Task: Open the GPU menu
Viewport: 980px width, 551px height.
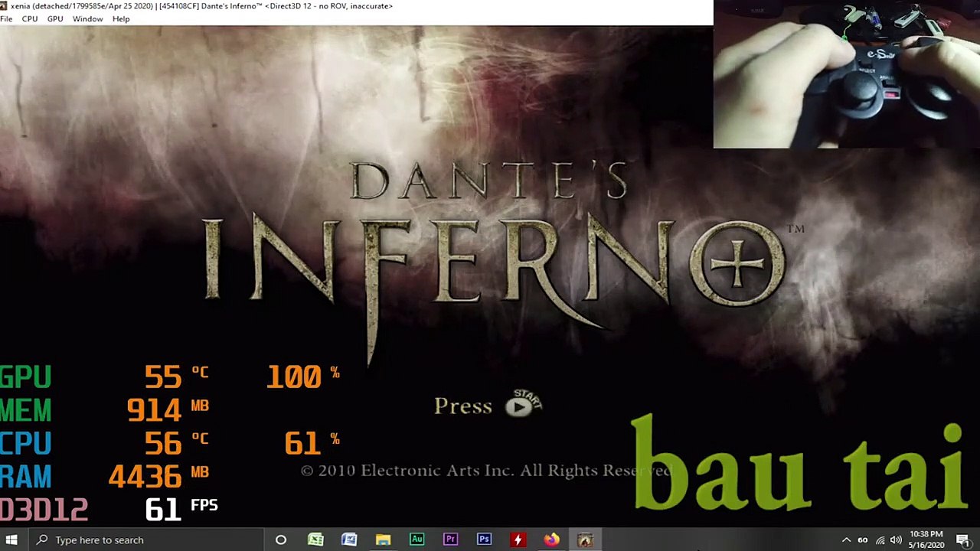Action: click(x=55, y=18)
